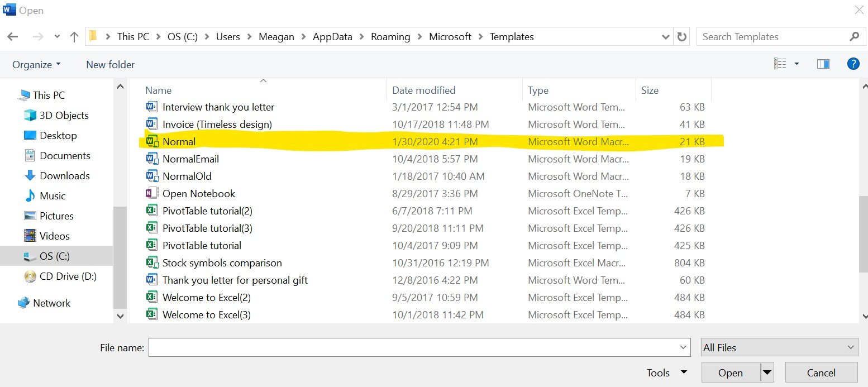
Task: Click the Open button
Action: 731,373
